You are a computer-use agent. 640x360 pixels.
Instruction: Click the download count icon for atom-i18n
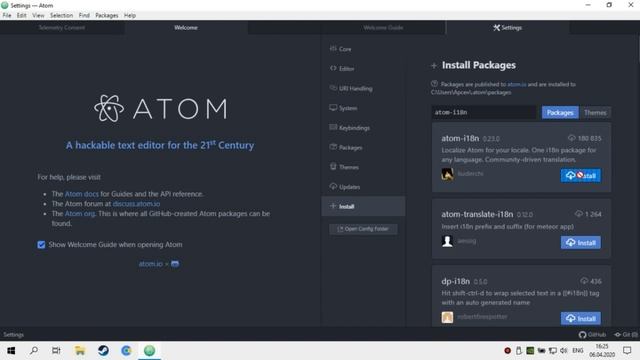pos(571,138)
